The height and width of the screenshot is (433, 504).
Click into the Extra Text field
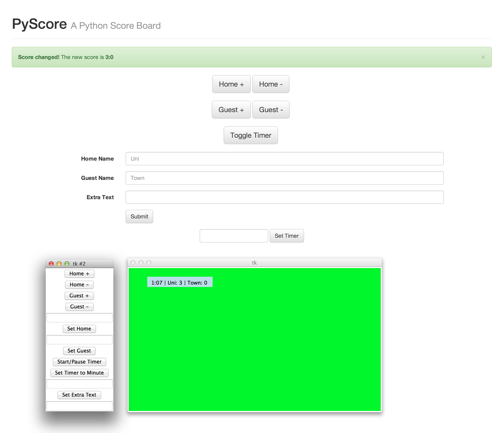pos(284,197)
